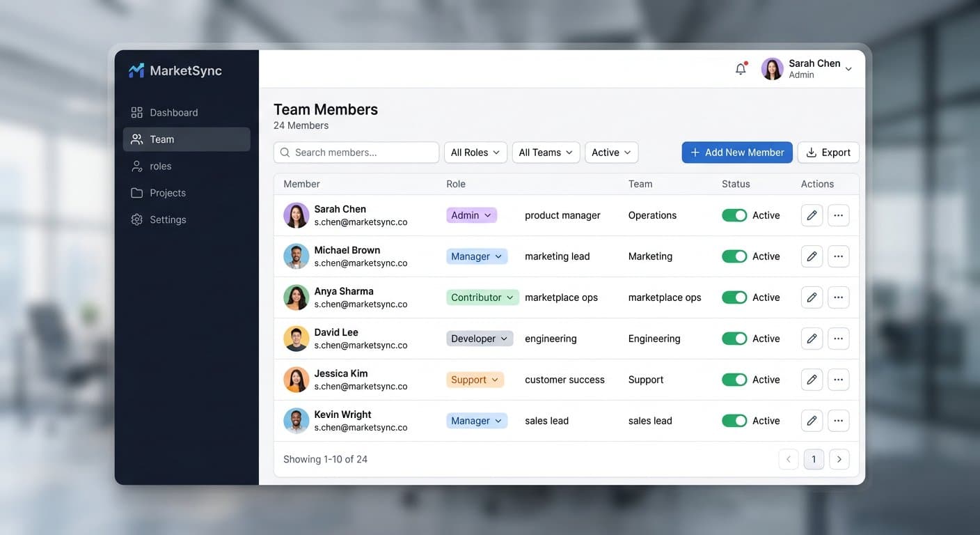Open roles in the sidebar

coord(187,166)
